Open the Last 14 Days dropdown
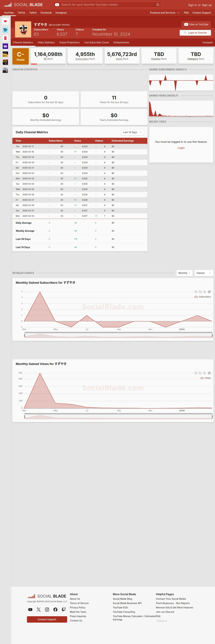 tap(132, 132)
